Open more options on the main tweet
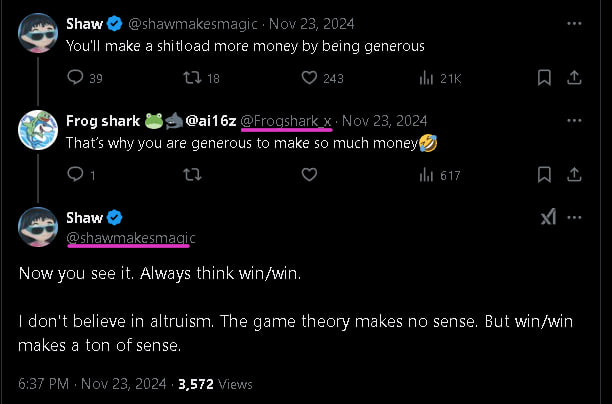This screenshot has height=404, width=612. tap(574, 217)
